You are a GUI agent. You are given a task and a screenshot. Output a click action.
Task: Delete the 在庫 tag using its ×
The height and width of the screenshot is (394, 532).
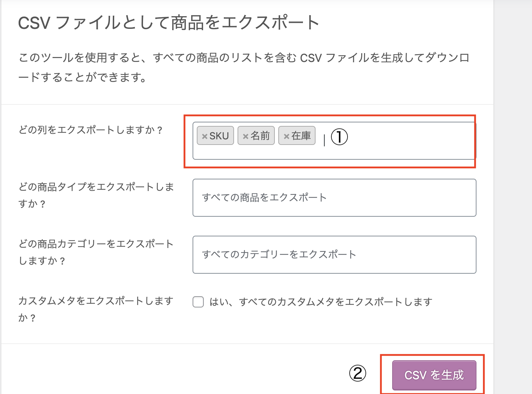tap(286, 136)
